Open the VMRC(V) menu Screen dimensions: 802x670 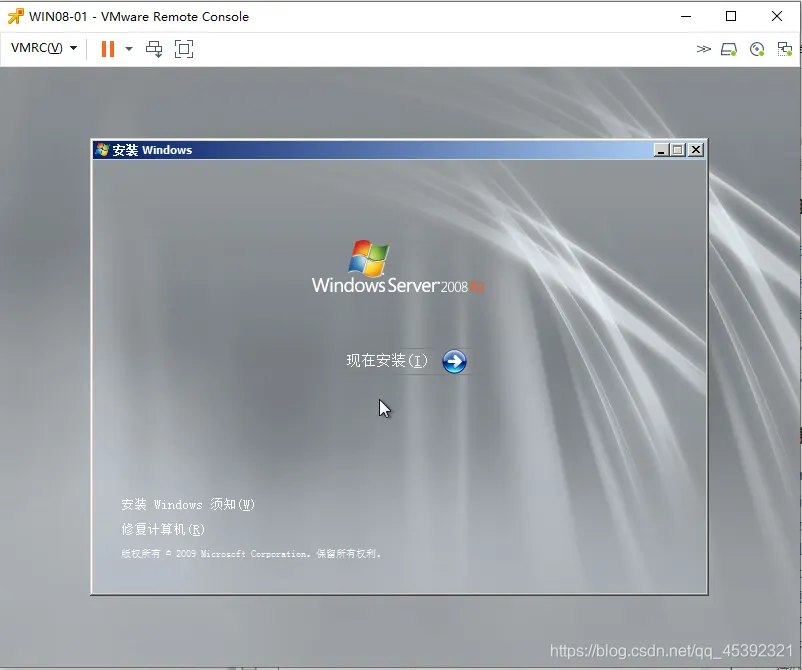coord(44,48)
